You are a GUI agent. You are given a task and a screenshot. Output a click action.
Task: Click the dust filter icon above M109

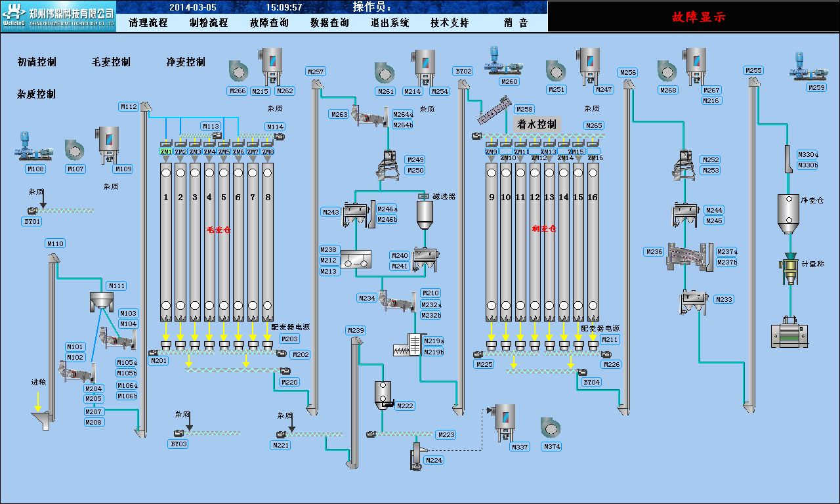pyautogui.click(x=108, y=145)
